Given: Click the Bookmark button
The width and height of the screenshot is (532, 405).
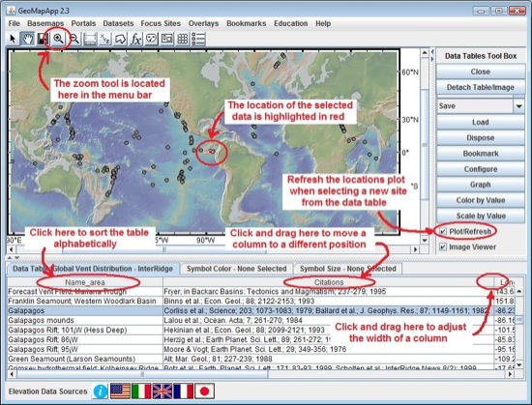Looking at the screenshot, I should (481, 154).
